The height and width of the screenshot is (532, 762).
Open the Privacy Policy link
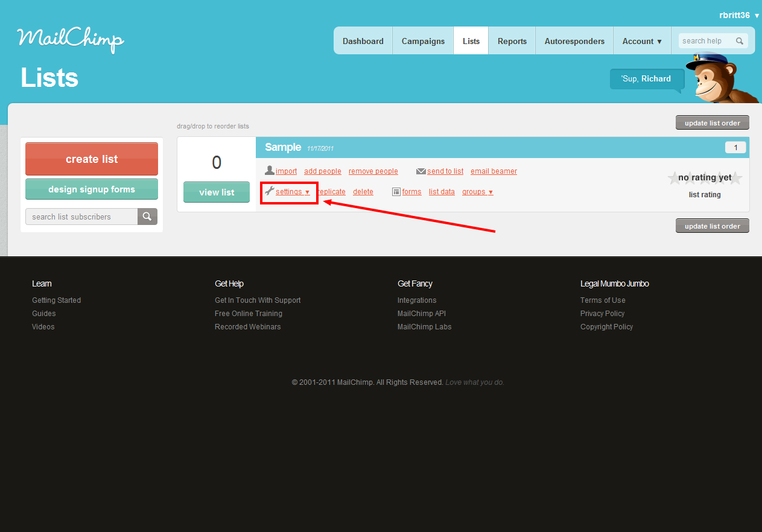[603, 314]
